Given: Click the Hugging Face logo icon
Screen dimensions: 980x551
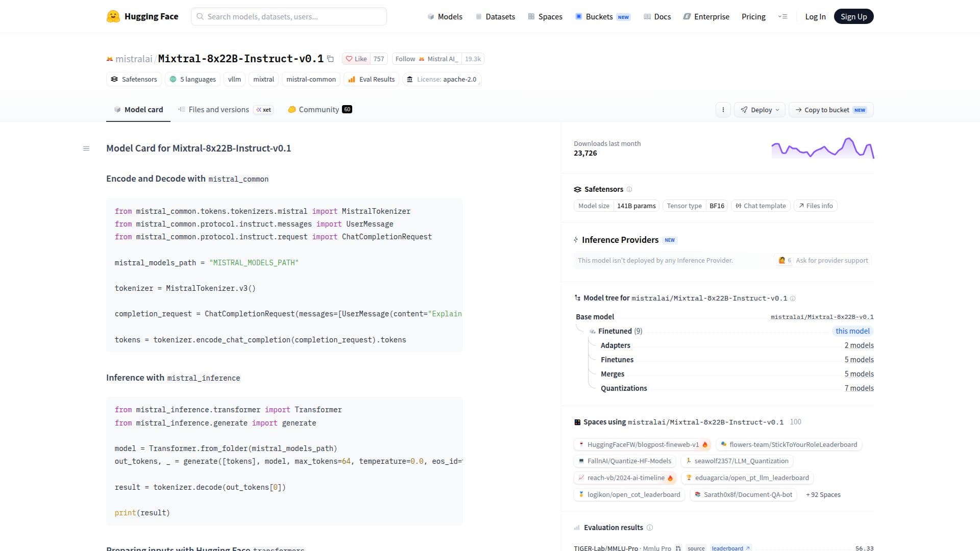Looking at the screenshot, I should (113, 16).
